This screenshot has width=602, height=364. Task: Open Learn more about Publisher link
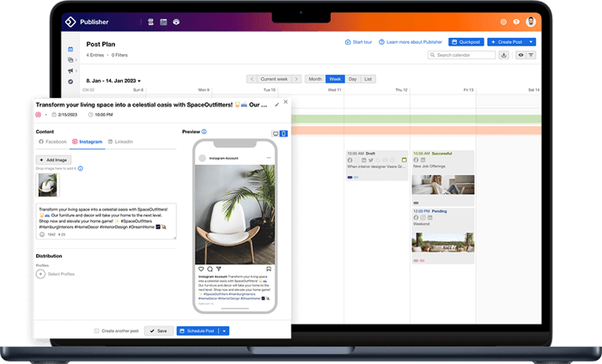[410, 42]
